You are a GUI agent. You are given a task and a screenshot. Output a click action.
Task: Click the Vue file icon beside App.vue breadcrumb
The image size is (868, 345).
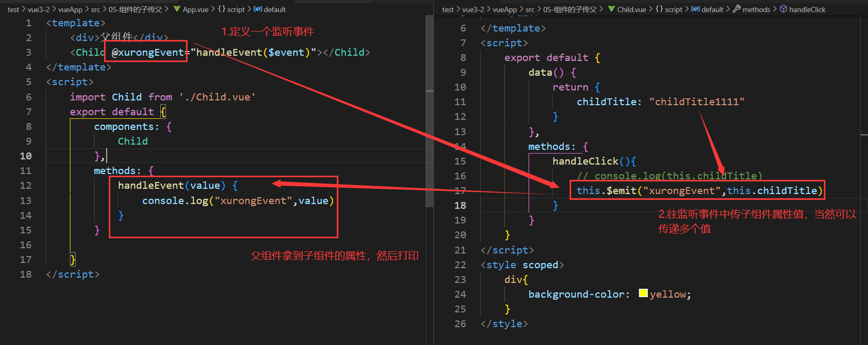tap(177, 9)
